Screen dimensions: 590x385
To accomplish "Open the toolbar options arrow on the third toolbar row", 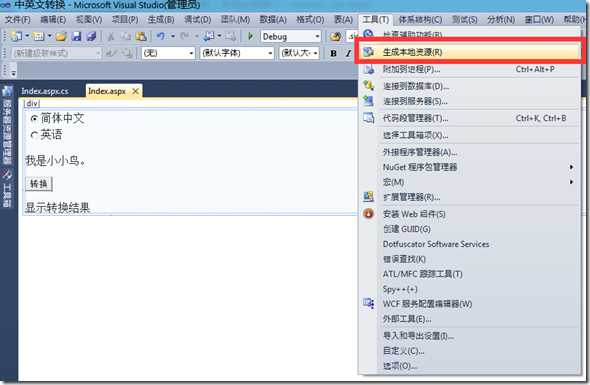I will point(13,73).
